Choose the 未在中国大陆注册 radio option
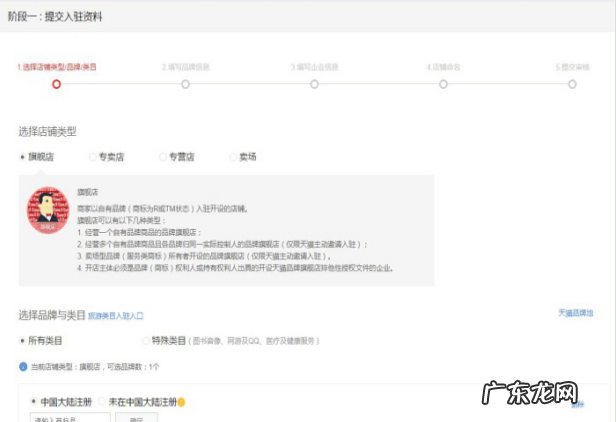Screen dimensions: 616x422 pyautogui.click(x=102, y=402)
